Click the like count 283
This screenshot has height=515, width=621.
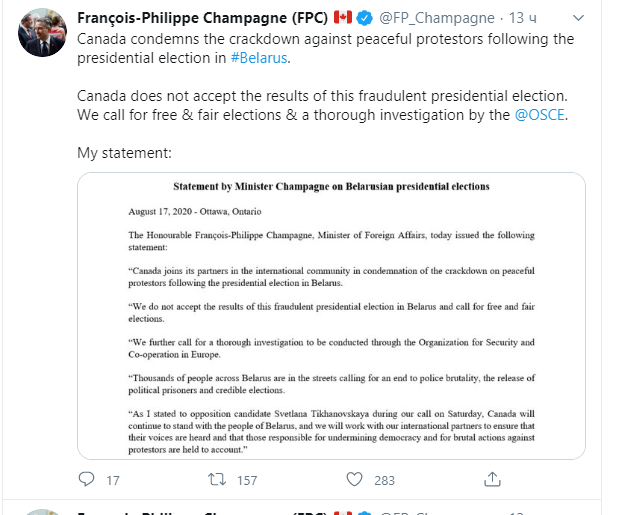pyautogui.click(x=384, y=480)
